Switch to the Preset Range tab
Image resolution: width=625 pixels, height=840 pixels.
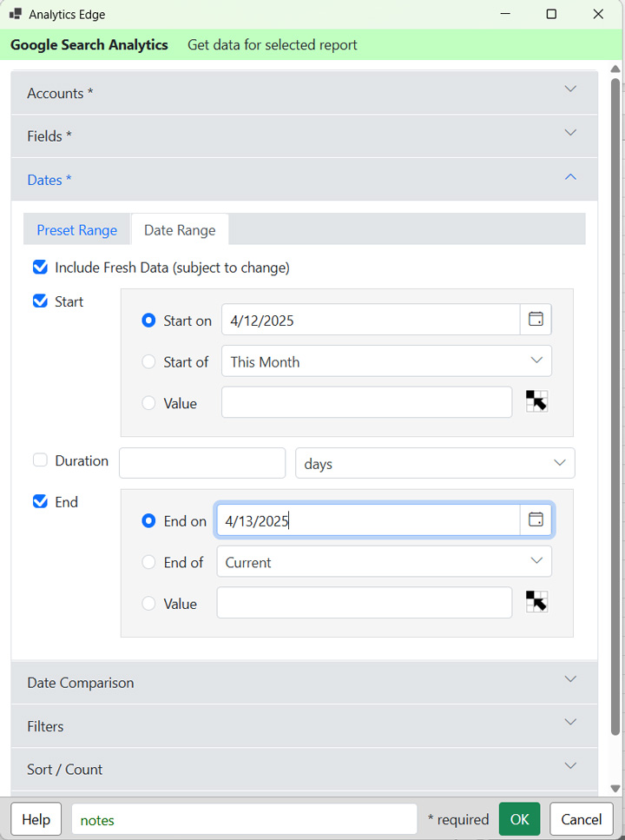pyautogui.click(x=76, y=230)
